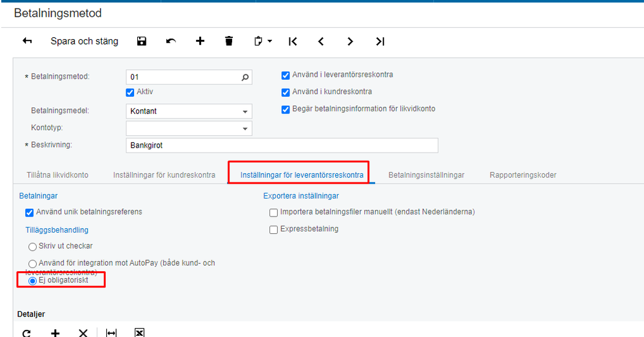Click Spara och stäng button

coord(84,41)
